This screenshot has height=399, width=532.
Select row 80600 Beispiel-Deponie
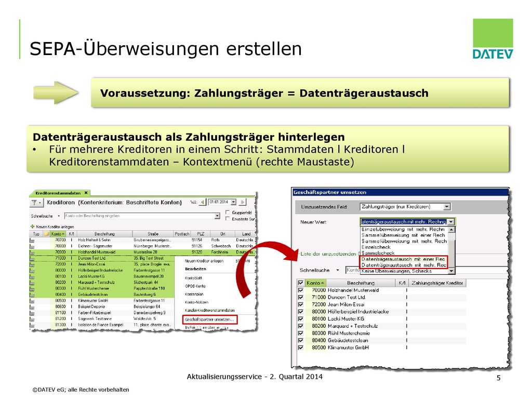pyautogui.click(x=102, y=307)
